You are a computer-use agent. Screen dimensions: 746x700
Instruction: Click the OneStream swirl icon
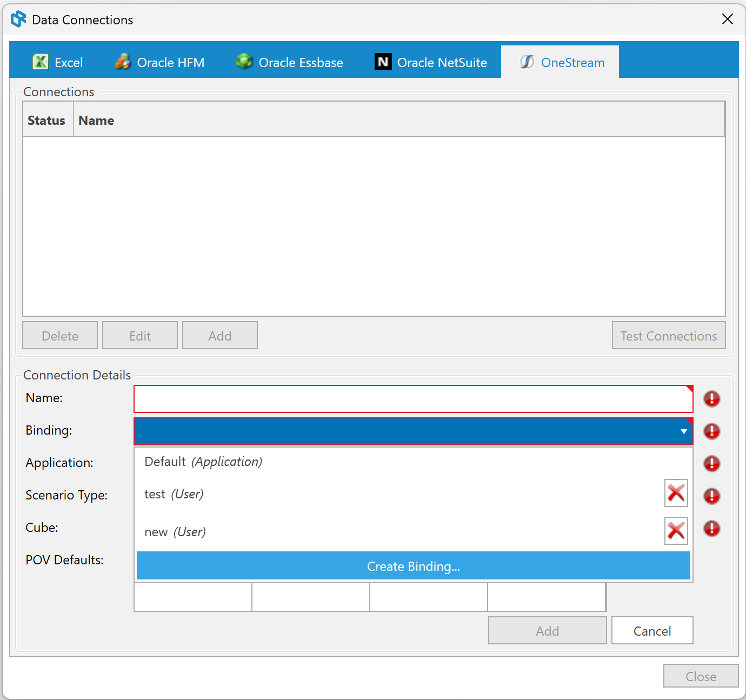[x=527, y=62]
